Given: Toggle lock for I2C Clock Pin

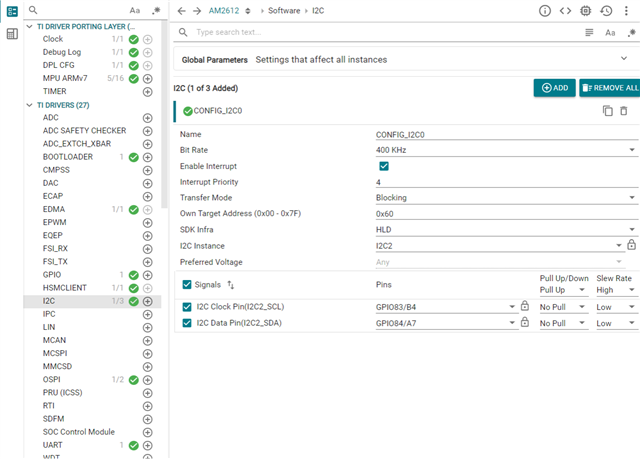Looking at the screenshot, I should pyautogui.click(x=525, y=306).
